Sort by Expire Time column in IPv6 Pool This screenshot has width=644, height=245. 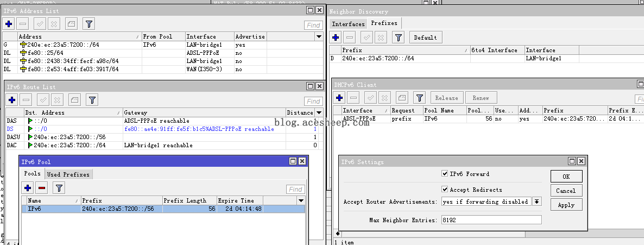(240, 200)
